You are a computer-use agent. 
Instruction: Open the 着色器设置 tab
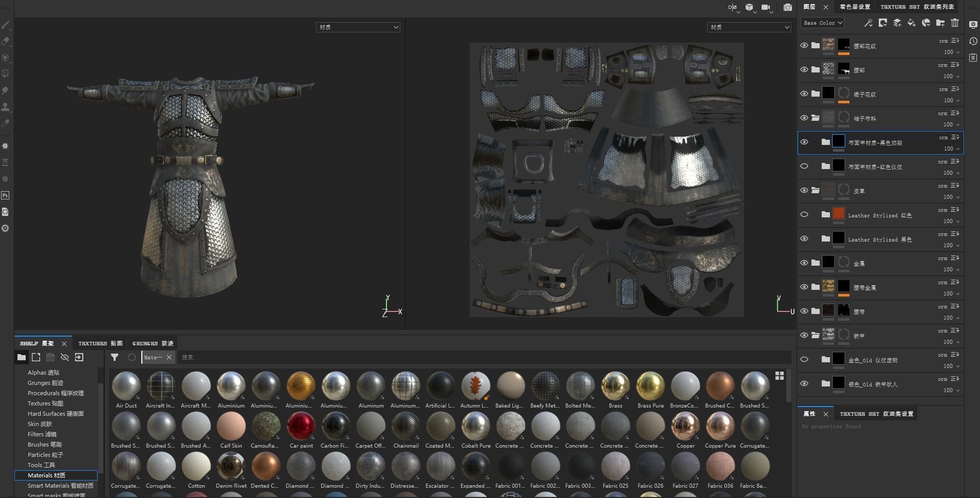click(855, 7)
